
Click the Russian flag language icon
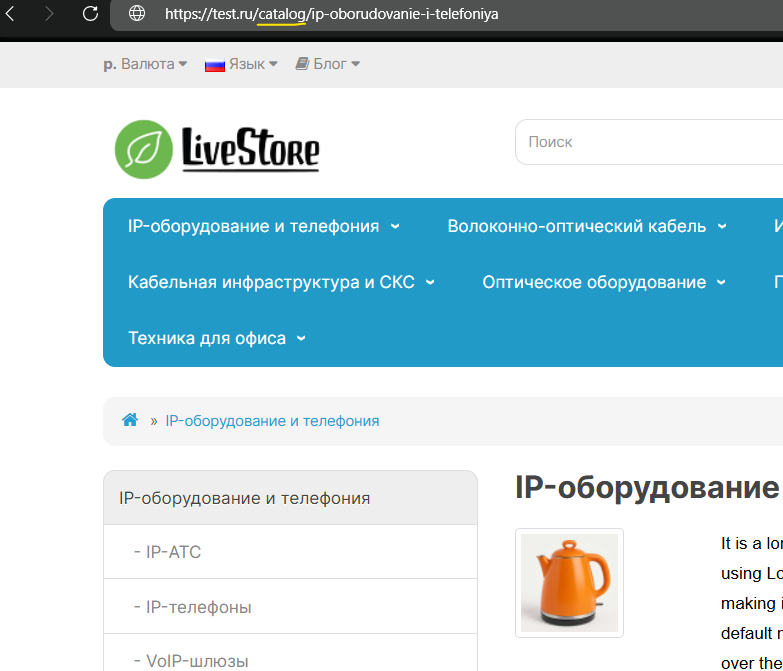[214, 64]
